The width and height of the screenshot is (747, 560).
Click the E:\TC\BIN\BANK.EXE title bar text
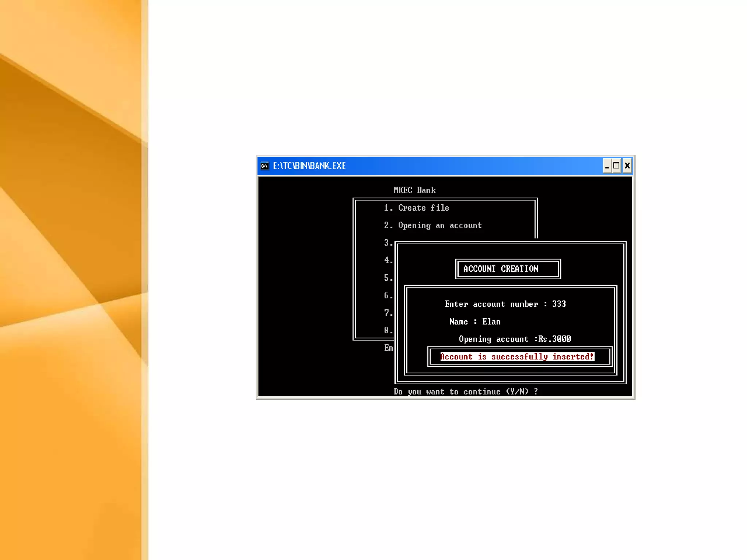point(309,166)
